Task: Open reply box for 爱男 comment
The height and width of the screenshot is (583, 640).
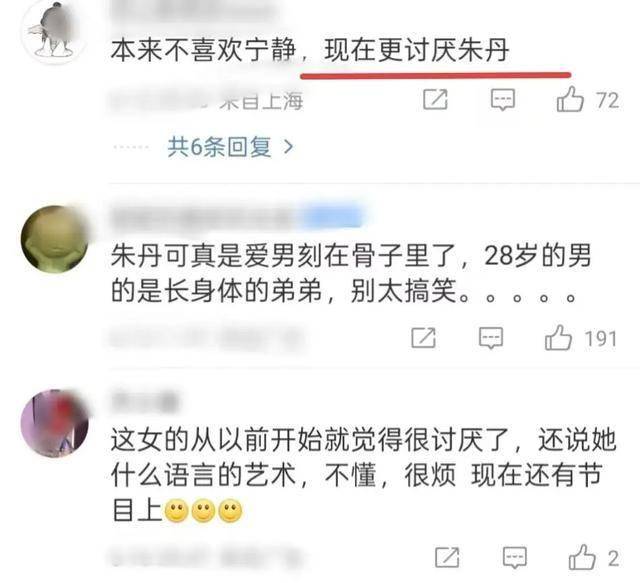Action: pos(491,338)
